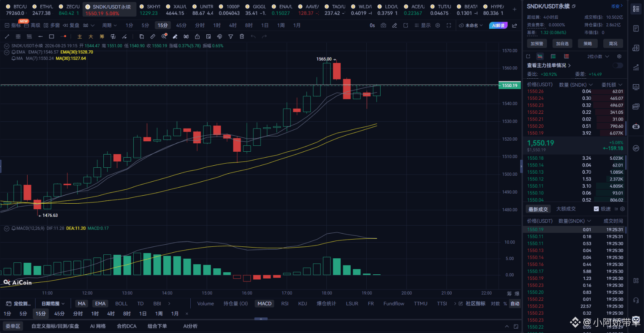Screen dimensions: 644x333
Task: Open the 合约DCA bottom tab
Action: pos(126,326)
